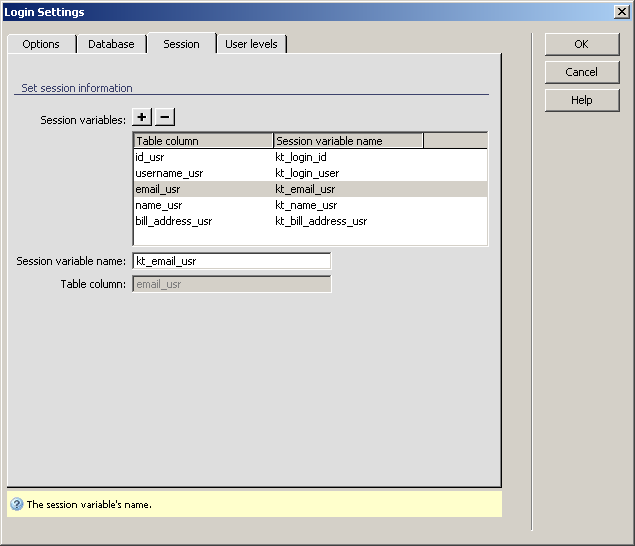This screenshot has height=546, width=635.
Task: Close the Login Settings dialog
Action: coord(620,12)
